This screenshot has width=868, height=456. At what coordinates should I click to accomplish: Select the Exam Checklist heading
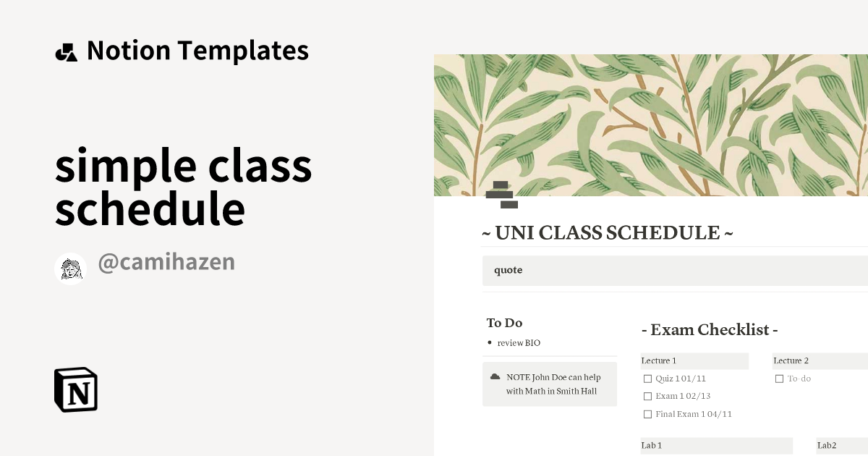coord(710,329)
